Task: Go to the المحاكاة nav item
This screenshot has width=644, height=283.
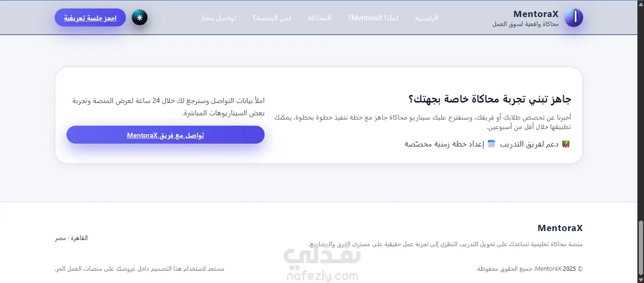Action: (x=319, y=18)
